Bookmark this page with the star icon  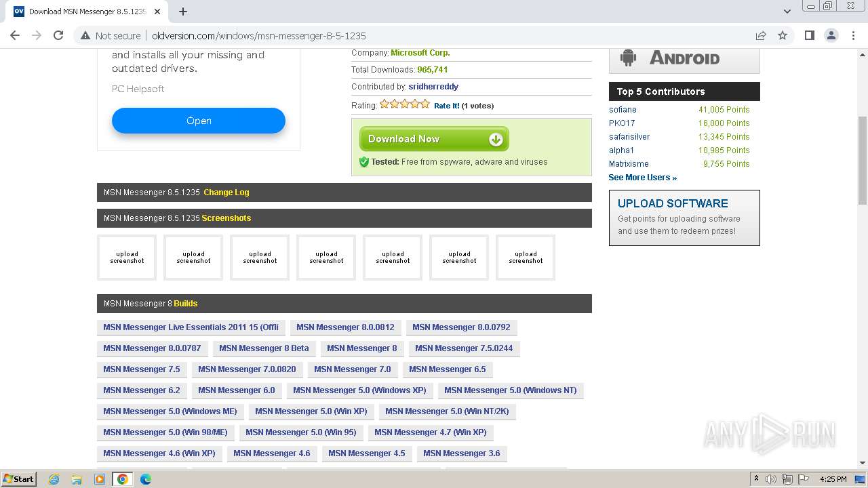pos(783,35)
